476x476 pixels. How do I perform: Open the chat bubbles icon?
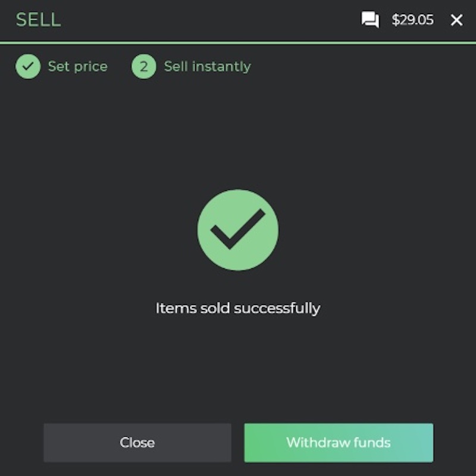tap(370, 20)
